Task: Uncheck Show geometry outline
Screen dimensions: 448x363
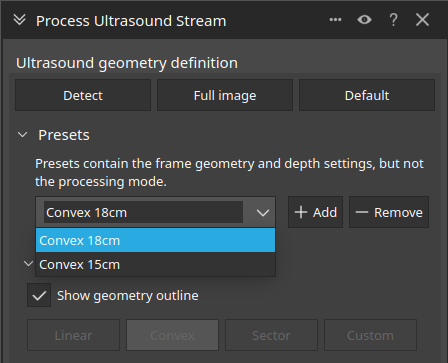Action: coord(39,295)
